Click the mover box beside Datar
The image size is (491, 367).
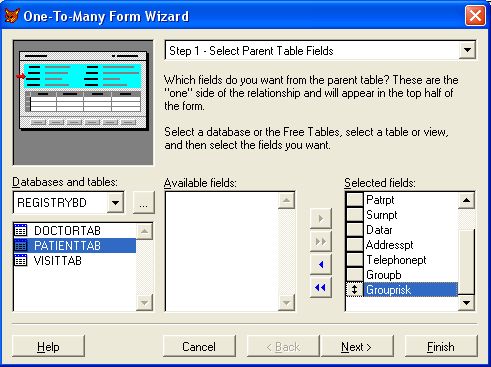(355, 229)
